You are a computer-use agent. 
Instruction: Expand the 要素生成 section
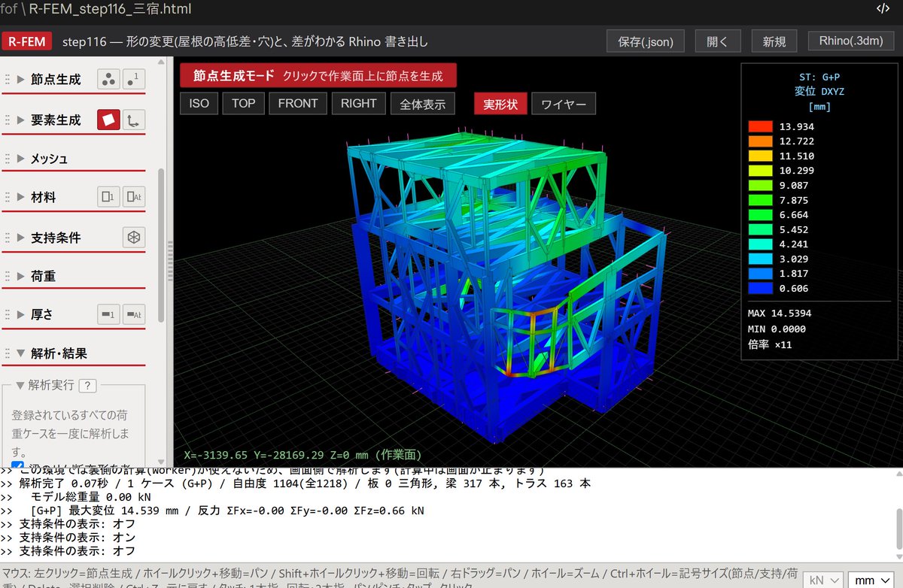click(20, 120)
